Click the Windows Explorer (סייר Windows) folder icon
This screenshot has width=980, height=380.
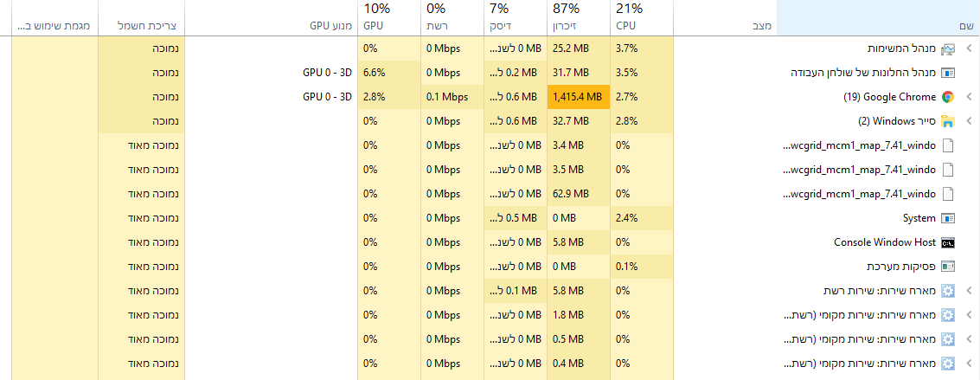(947, 121)
